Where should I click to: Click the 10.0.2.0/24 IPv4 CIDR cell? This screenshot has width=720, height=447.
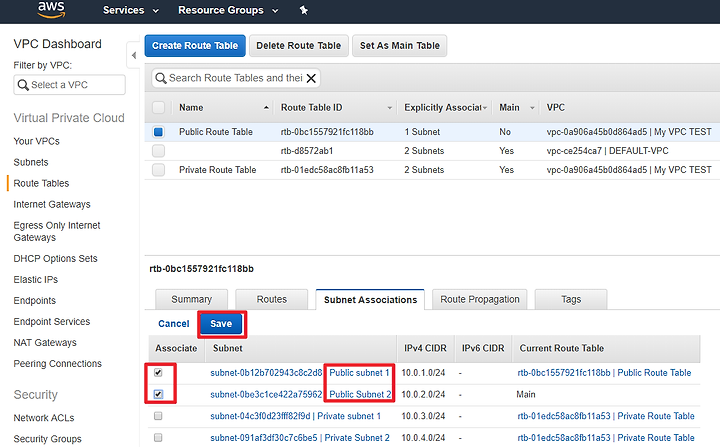[x=423, y=394]
